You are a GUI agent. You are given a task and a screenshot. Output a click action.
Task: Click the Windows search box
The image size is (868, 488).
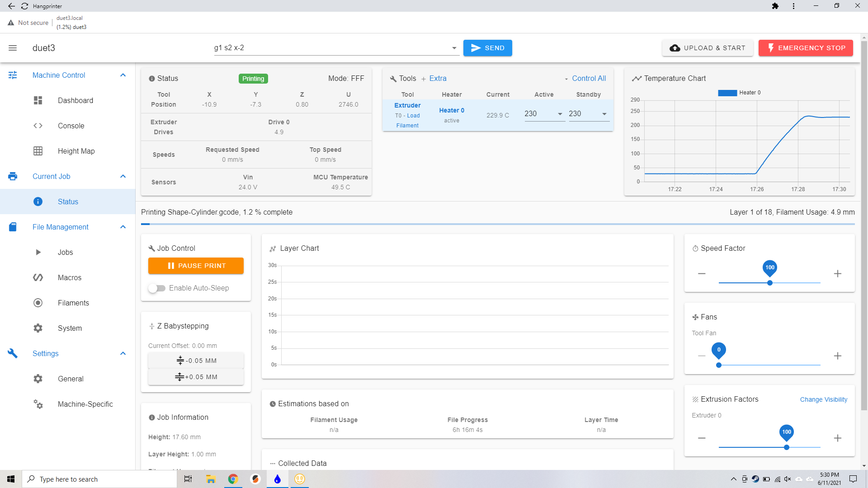click(x=99, y=479)
